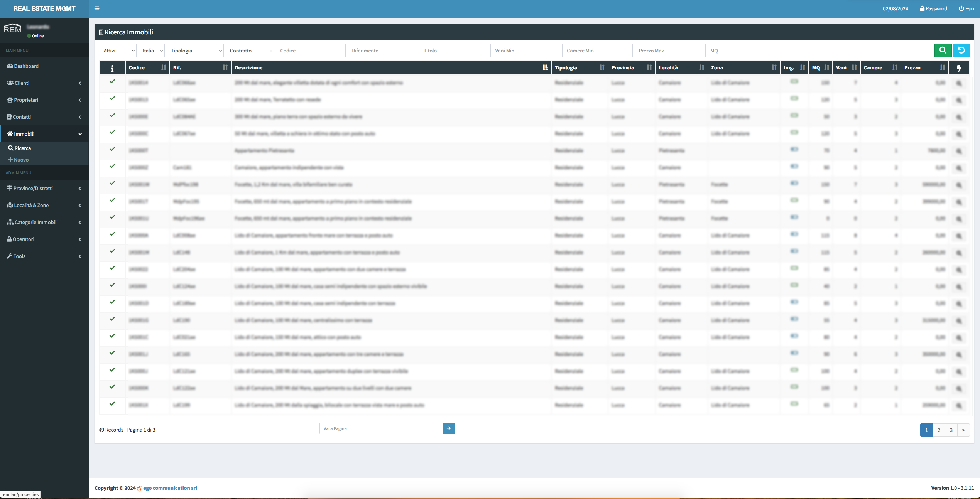The width and height of the screenshot is (980, 499).
Task: Click the image status badge in first row
Action: tap(794, 81)
